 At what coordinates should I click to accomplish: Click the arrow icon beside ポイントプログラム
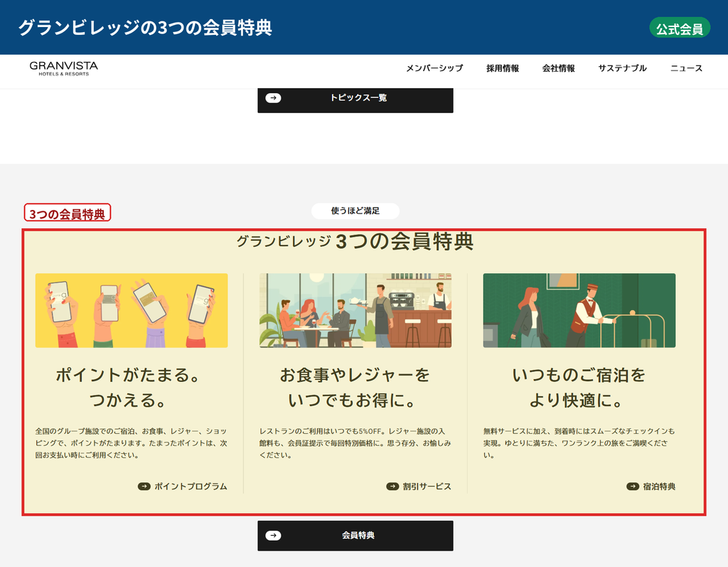pos(144,487)
